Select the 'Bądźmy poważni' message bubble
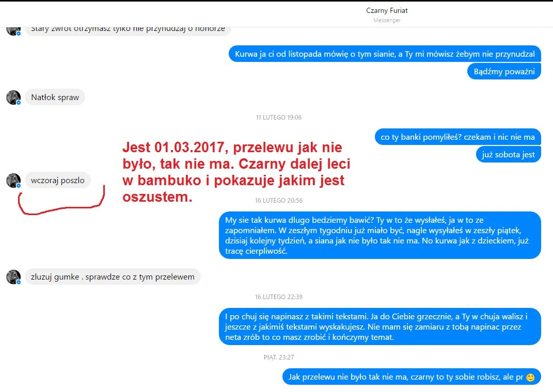The height and width of the screenshot is (392, 553). point(504,72)
